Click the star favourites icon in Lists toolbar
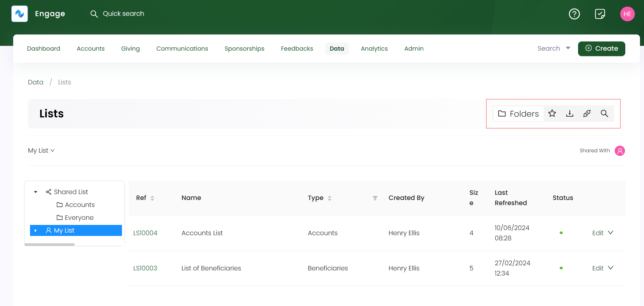This screenshot has height=306, width=644. point(552,113)
